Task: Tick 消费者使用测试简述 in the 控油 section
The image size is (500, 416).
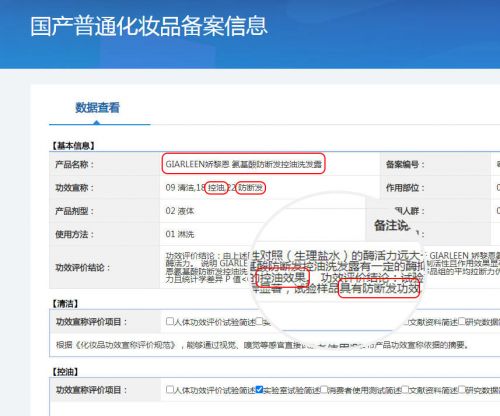Action: tap(324, 389)
